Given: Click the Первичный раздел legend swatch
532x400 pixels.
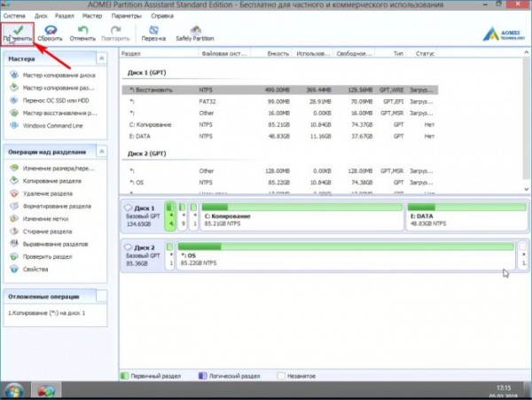Looking at the screenshot, I should click(124, 376).
